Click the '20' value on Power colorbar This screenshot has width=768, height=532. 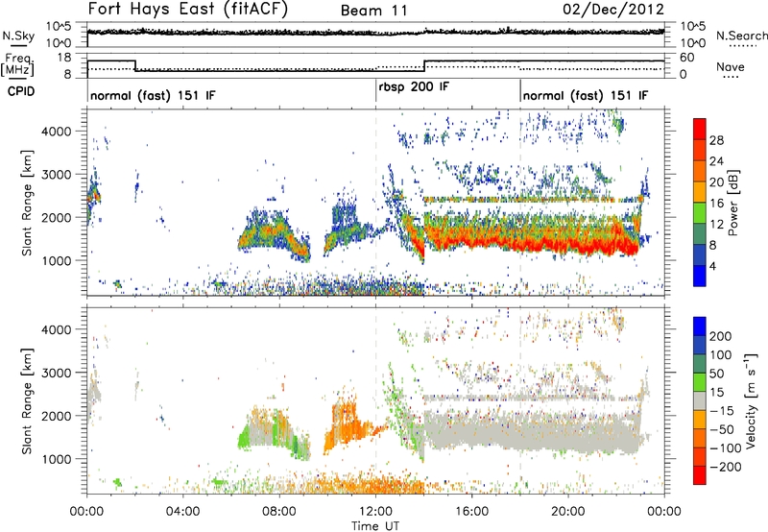716,182
